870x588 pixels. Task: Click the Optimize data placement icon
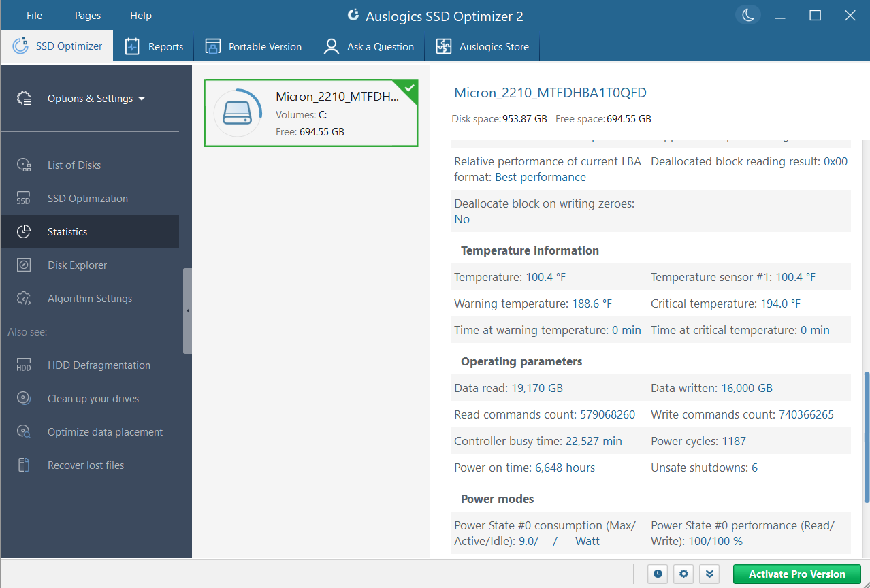24,431
